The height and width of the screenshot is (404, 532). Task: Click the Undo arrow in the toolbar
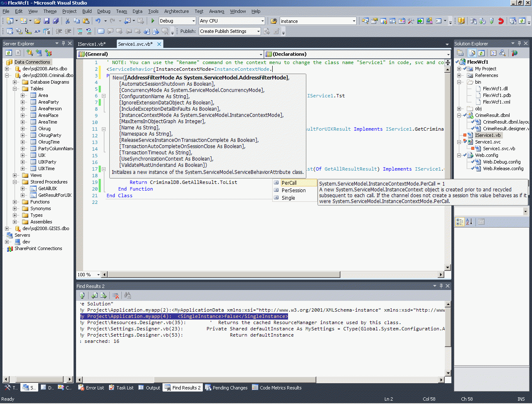click(x=98, y=21)
